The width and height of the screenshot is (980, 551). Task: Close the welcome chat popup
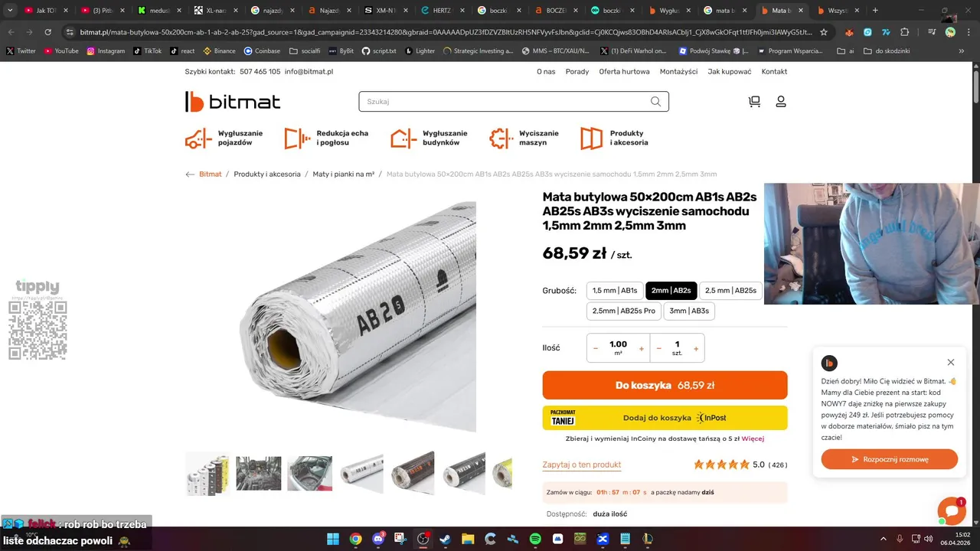click(x=951, y=362)
